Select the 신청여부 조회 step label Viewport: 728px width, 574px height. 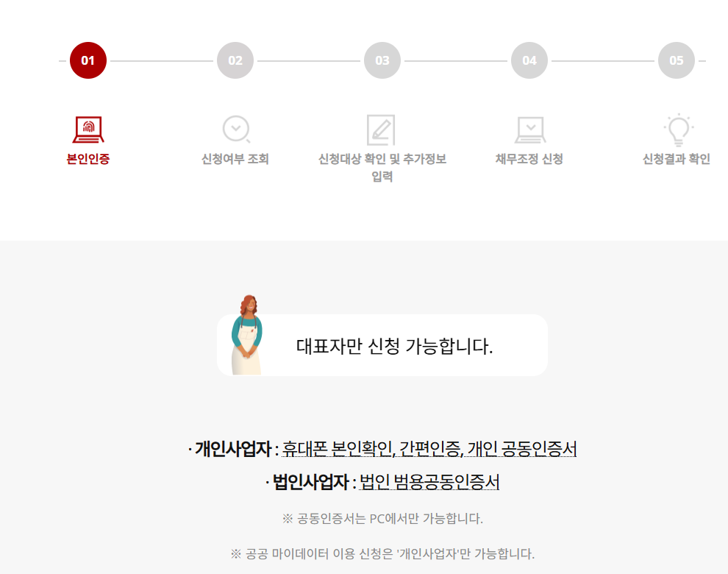pos(235,159)
